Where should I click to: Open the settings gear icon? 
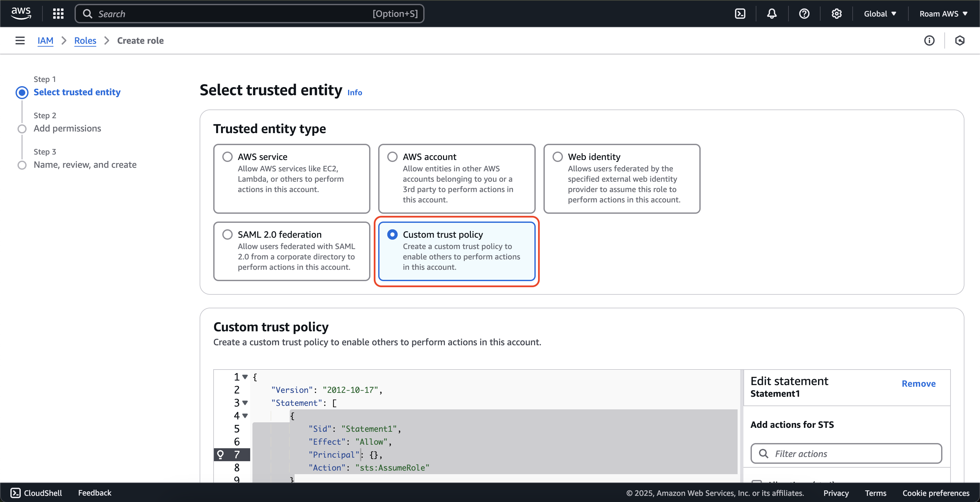(x=836, y=14)
